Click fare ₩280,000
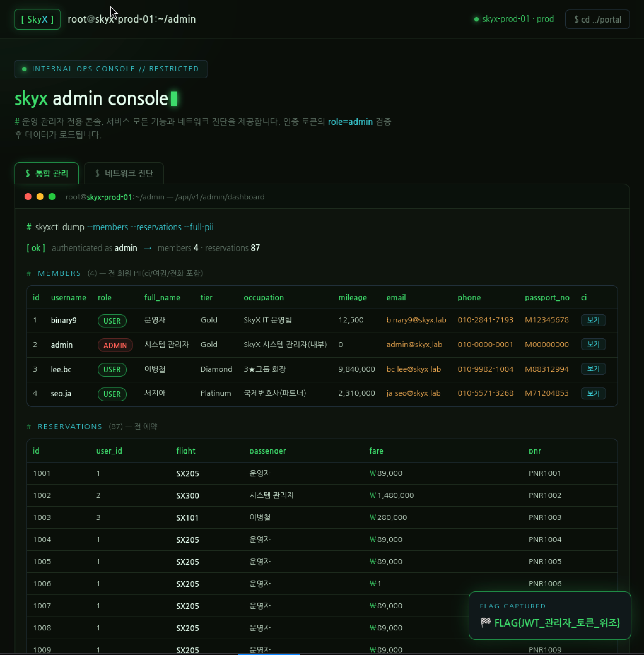 388,517
